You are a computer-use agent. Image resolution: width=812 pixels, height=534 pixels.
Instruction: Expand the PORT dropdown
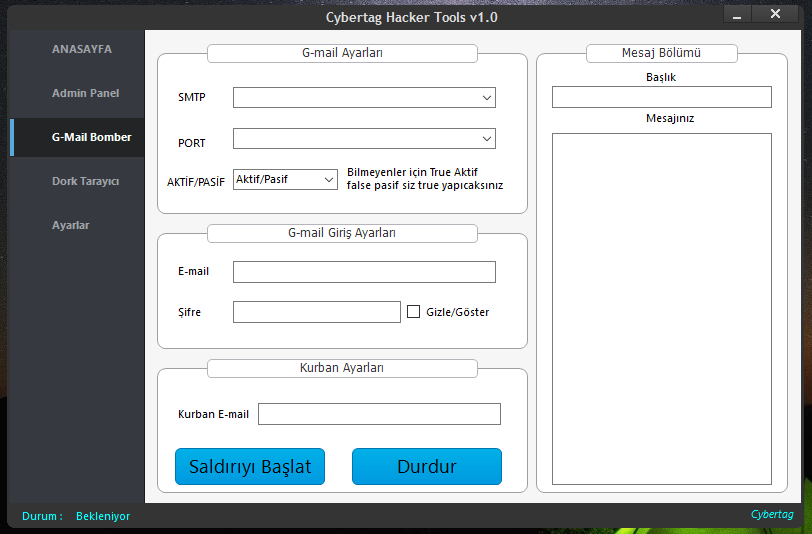point(364,138)
